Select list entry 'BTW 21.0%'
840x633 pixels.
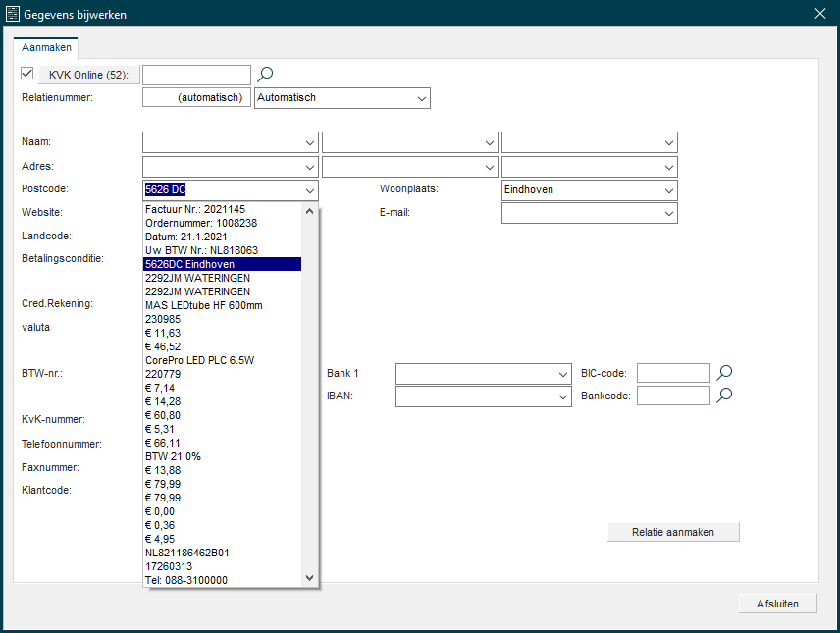223,456
